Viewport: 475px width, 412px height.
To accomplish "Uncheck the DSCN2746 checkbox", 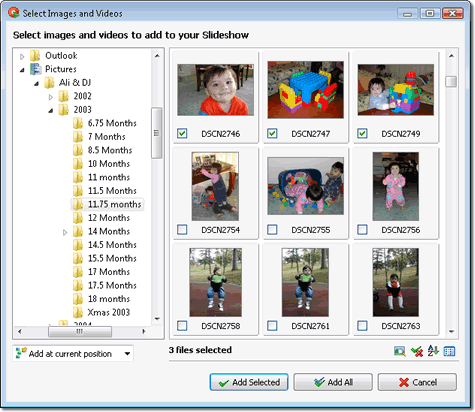I will [182, 133].
